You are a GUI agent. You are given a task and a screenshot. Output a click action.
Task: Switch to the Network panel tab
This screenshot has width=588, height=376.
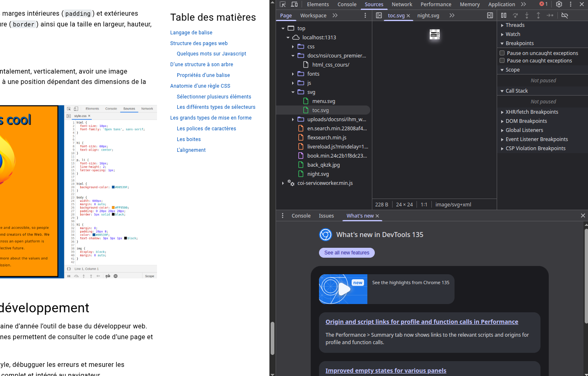[402, 4]
